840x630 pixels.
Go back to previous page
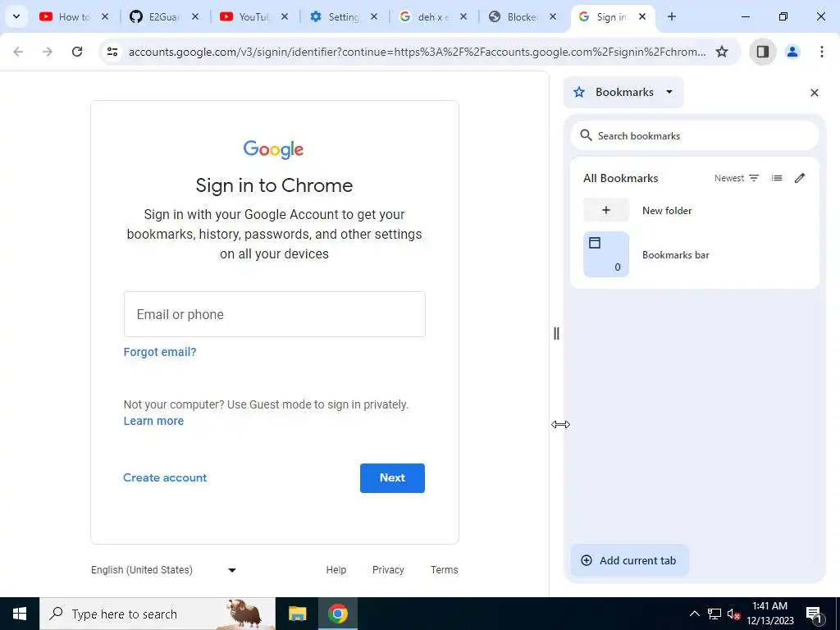(x=18, y=52)
